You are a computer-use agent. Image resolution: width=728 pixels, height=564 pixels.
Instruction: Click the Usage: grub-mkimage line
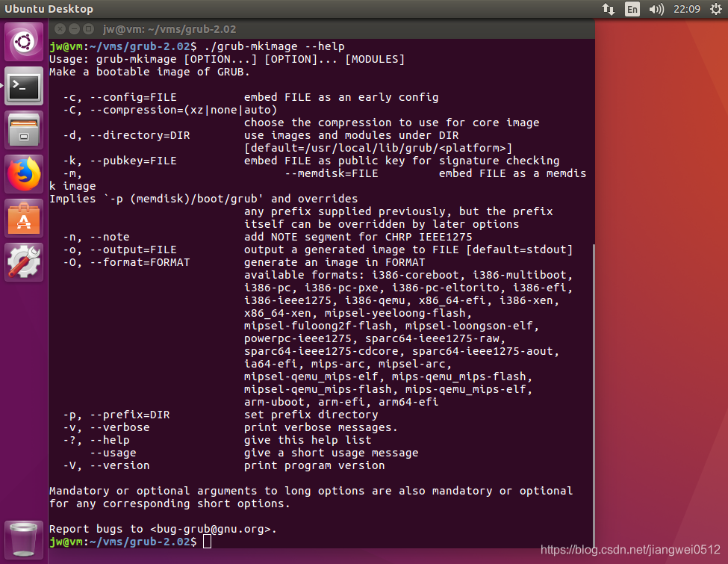[227, 59]
